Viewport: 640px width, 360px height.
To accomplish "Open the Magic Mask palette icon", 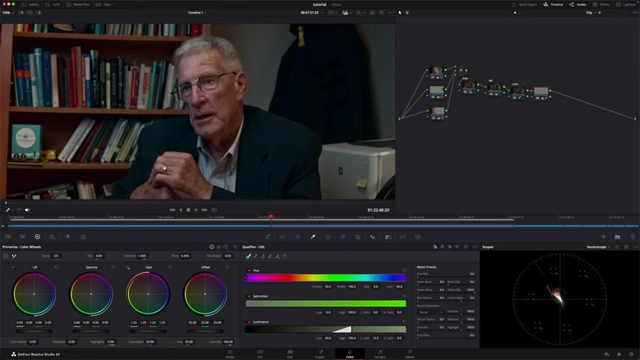I will 358,237.
